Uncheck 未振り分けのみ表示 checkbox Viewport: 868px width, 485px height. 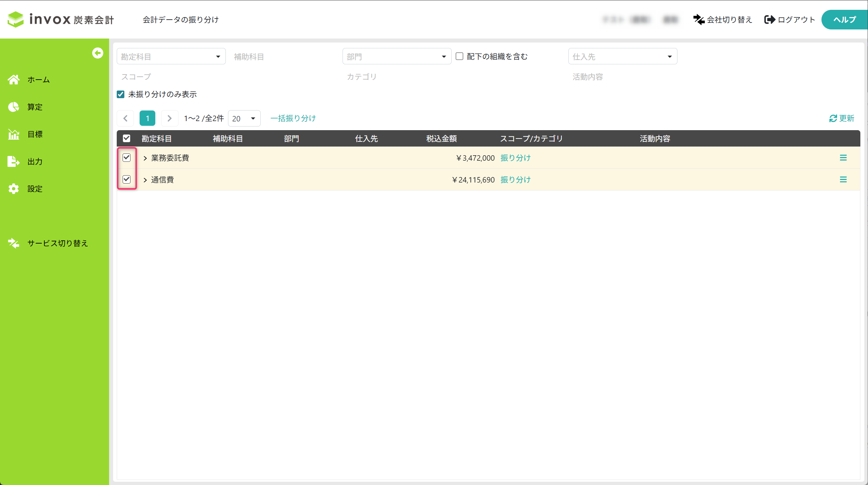point(121,95)
